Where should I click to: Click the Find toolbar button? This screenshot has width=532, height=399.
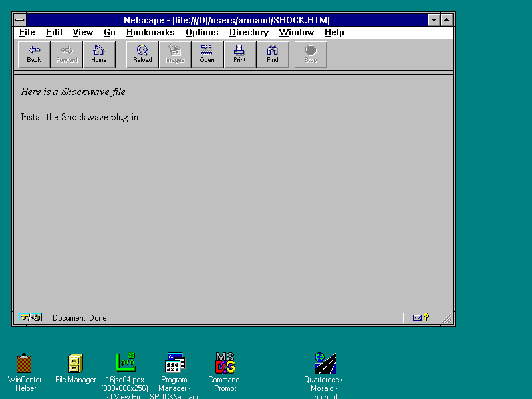pos(273,54)
